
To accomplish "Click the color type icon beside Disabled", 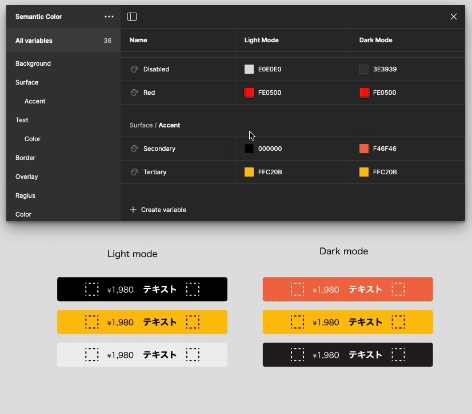I will (x=134, y=69).
